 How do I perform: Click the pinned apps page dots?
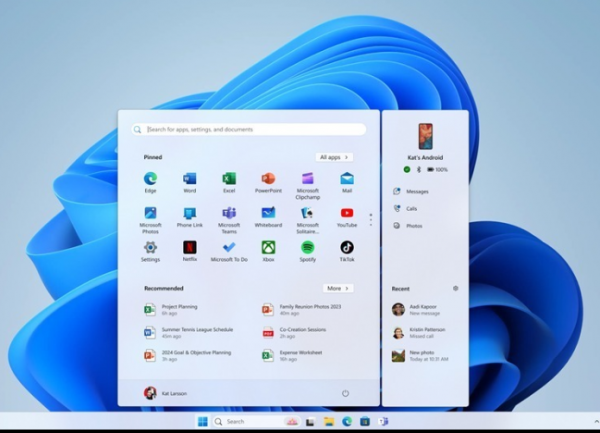coord(370,220)
